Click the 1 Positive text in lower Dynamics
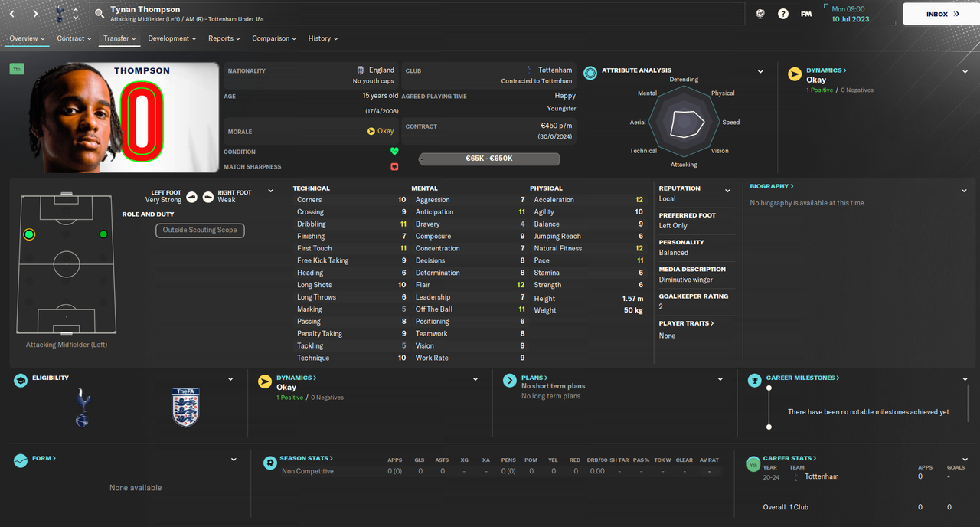The width and height of the screenshot is (980, 527). coord(289,398)
